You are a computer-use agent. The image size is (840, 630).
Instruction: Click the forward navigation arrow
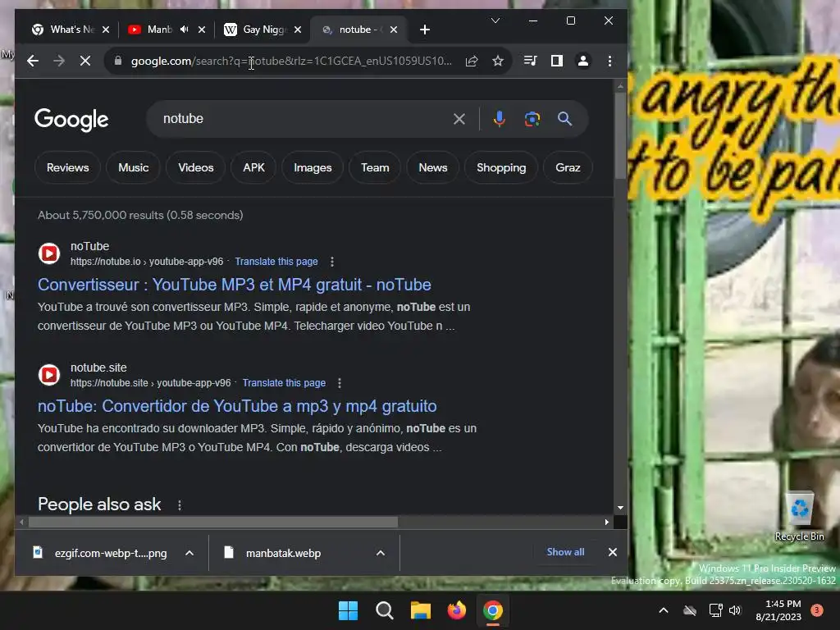[x=59, y=61]
